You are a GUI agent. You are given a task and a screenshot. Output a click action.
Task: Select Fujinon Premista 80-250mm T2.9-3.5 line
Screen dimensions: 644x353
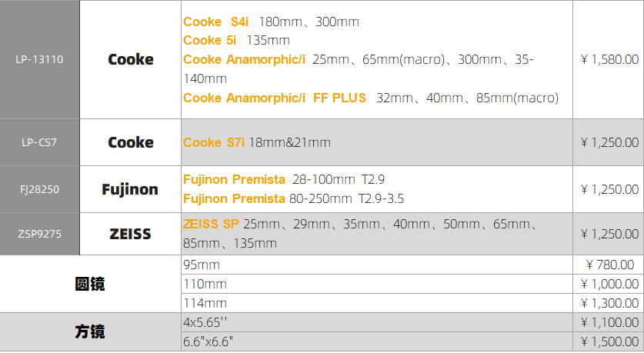[293, 198]
